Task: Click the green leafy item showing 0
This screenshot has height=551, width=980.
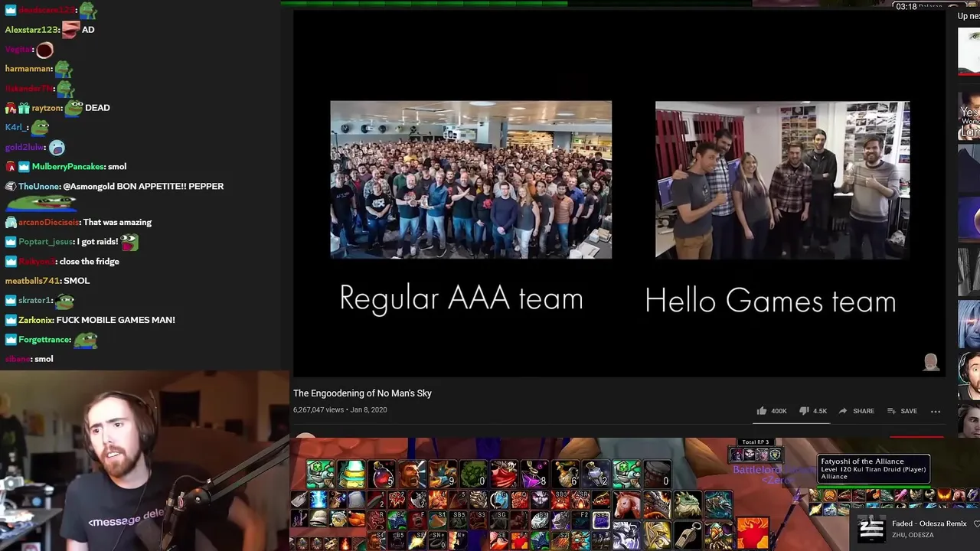Action: click(473, 474)
